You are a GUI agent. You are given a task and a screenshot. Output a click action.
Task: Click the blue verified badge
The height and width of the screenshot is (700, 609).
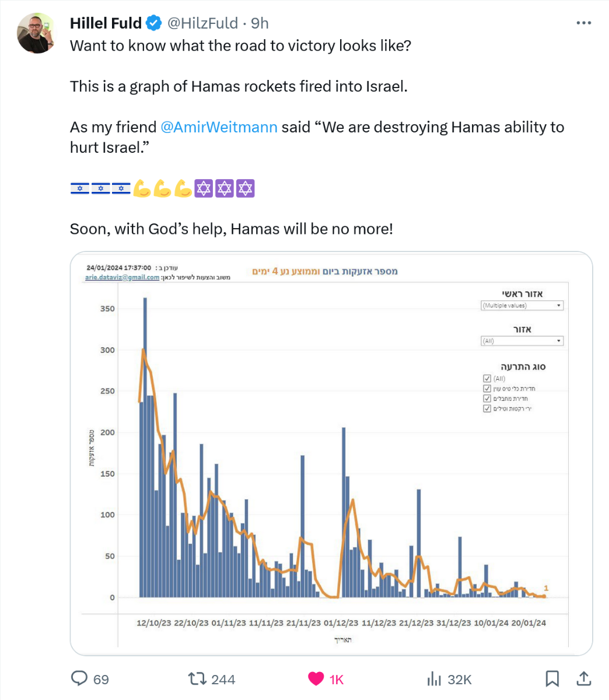[154, 23]
